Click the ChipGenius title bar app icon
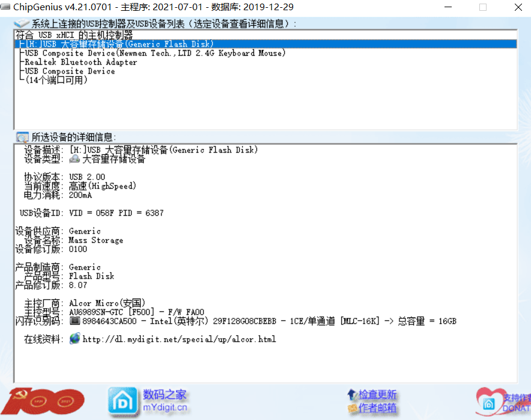This screenshot has width=531, height=420. [5, 7]
